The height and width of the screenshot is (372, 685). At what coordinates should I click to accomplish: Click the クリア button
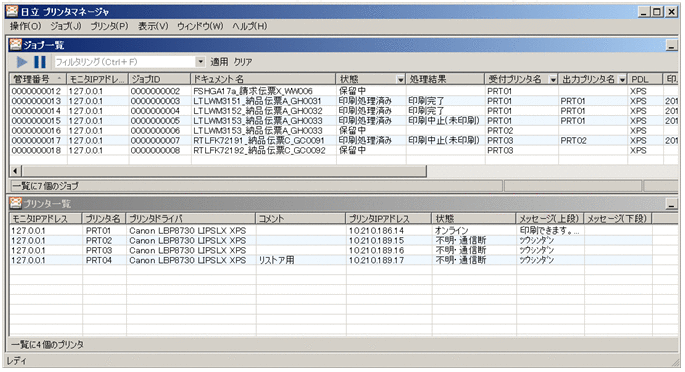[242, 62]
